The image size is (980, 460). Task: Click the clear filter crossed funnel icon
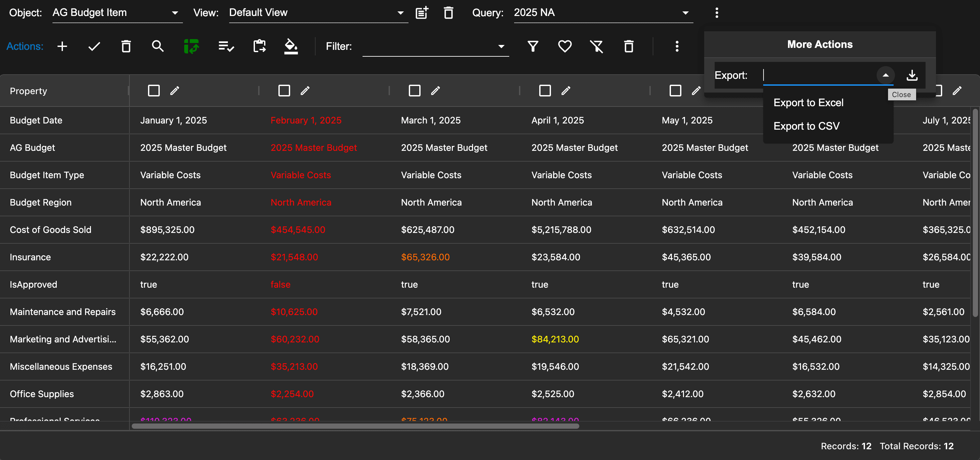(x=596, y=46)
